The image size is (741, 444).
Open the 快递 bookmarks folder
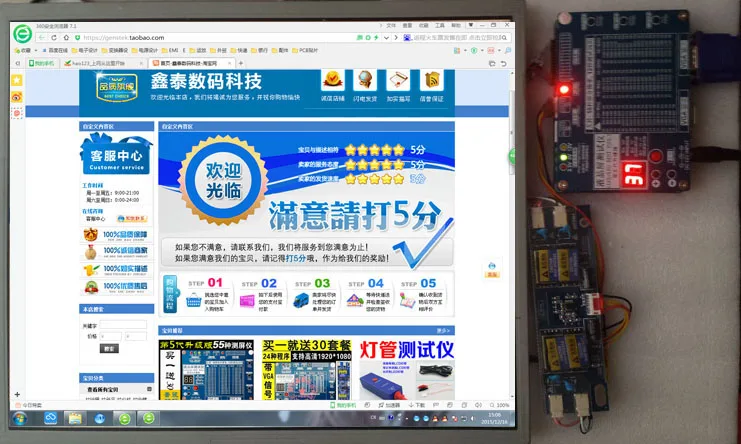242,50
